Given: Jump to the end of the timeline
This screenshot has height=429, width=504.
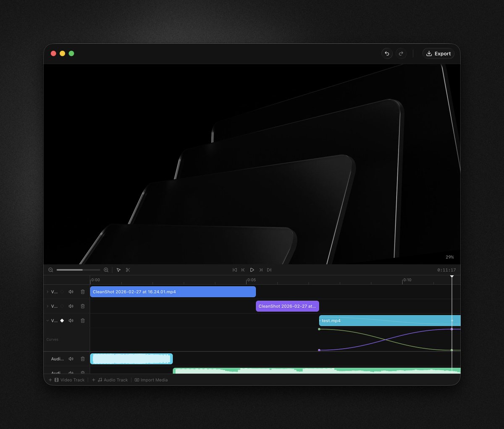Looking at the screenshot, I should [269, 270].
